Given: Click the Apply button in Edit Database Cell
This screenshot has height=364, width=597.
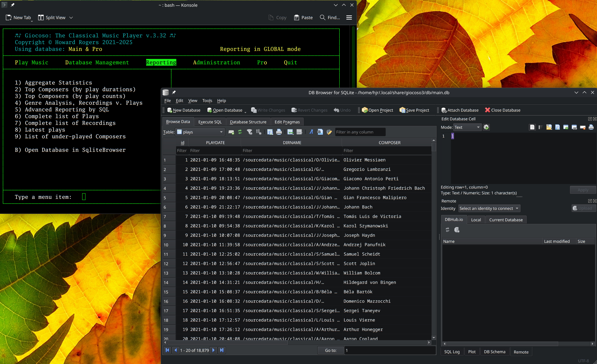Looking at the screenshot, I should [x=582, y=190].
